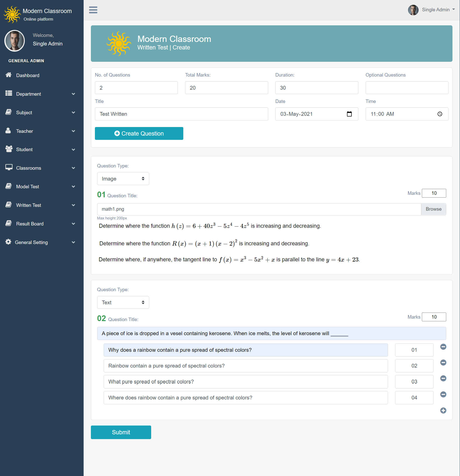
Task: Click 'Where does rainbow contain' answer field
Action: click(x=246, y=398)
